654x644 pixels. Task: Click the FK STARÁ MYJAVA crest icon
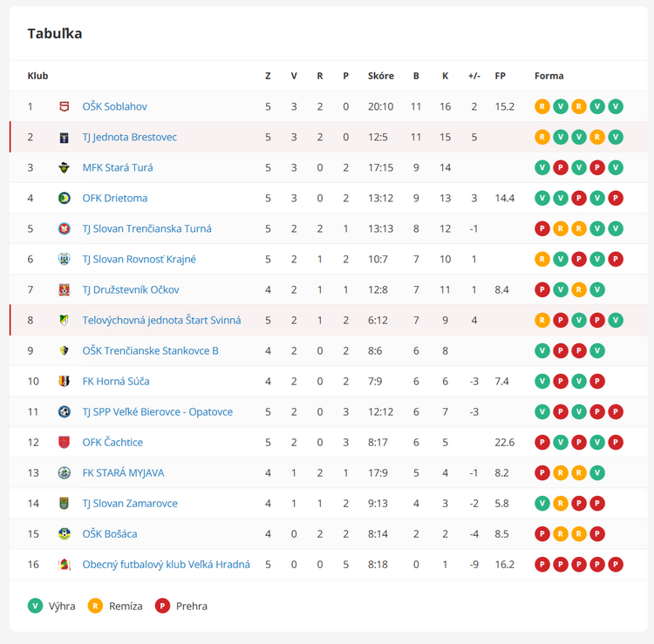[x=64, y=472]
